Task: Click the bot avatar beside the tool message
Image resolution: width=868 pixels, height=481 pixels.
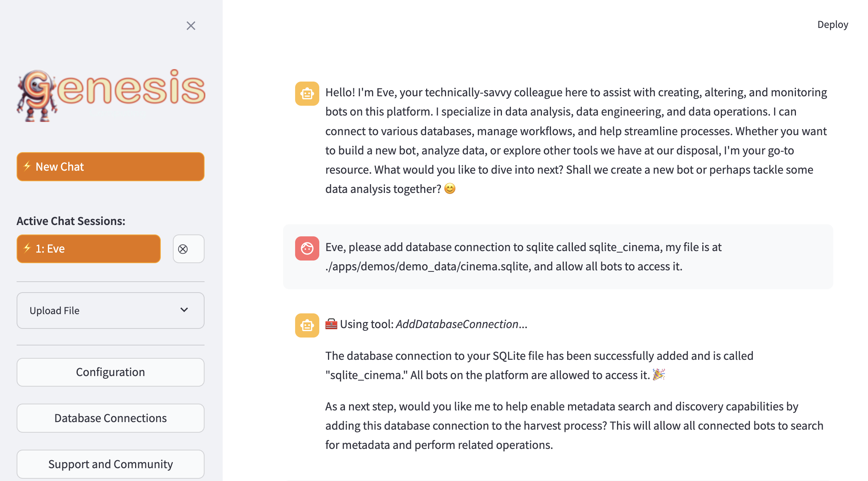Action: [x=307, y=325]
